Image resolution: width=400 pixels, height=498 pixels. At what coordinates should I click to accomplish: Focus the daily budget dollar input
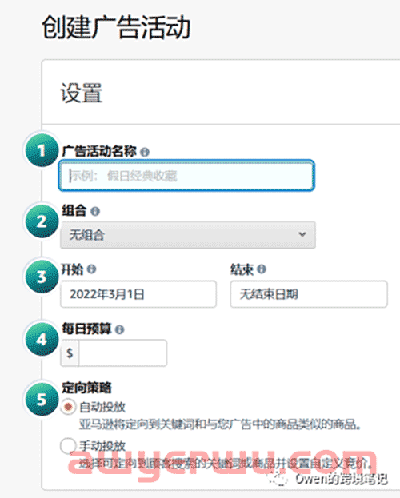pos(122,353)
